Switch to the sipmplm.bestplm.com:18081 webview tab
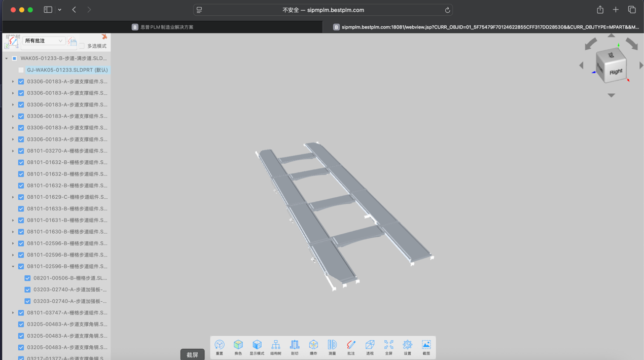Screen dimensions: 644x360 [483, 27]
